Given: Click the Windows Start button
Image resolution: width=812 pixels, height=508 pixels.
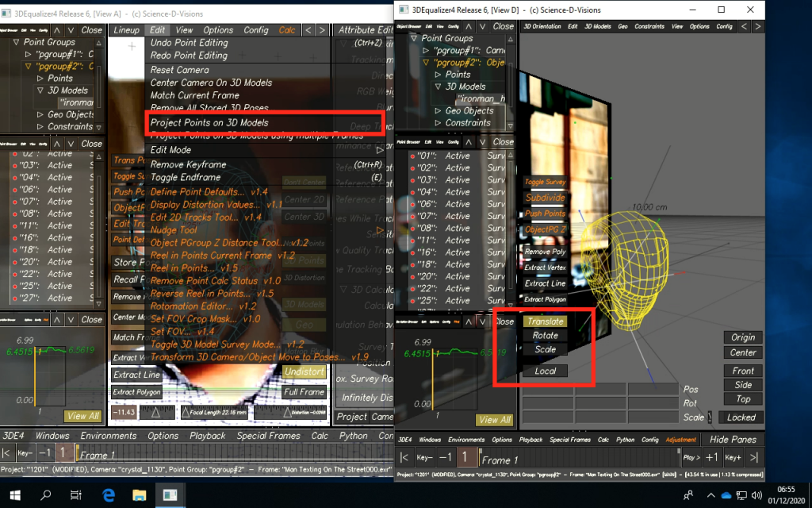Looking at the screenshot, I should [x=15, y=495].
